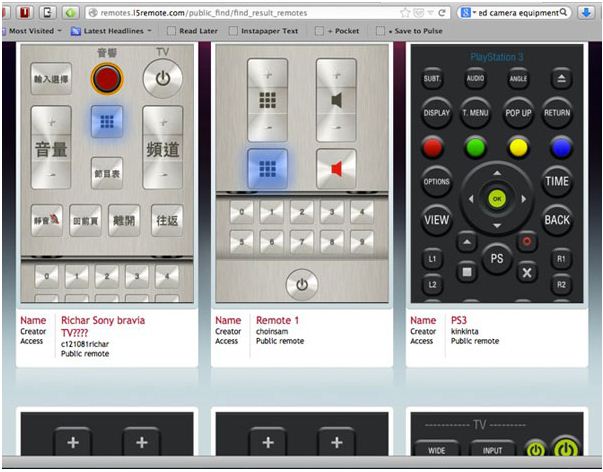Screen dimensions: 603x472
Task: Click the RETURN button on PS3 remote
Action: (557, 113)
